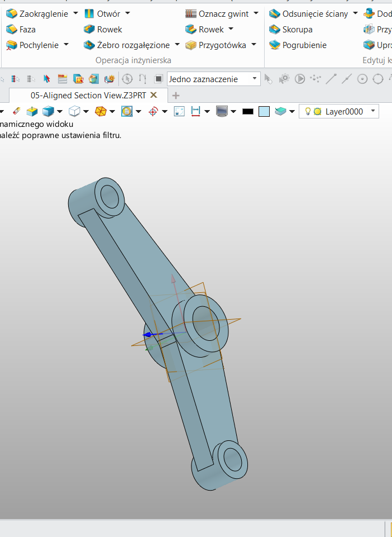392x537 pixels.
Task: Open the Jedno zaznaczenie selection dropdown
Action: (x=213, y=79)
